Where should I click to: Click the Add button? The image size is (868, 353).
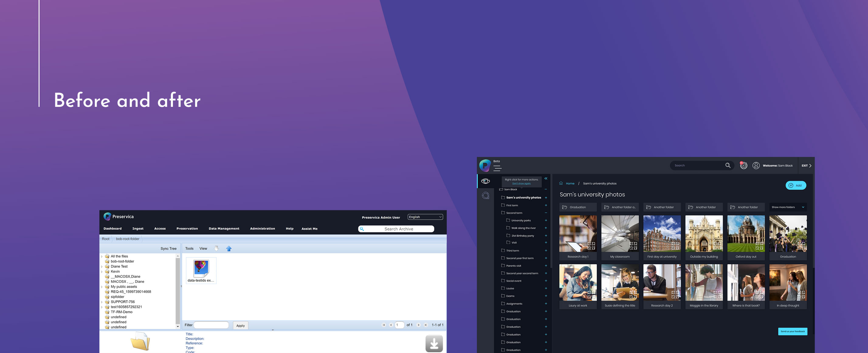pos(796,185)
